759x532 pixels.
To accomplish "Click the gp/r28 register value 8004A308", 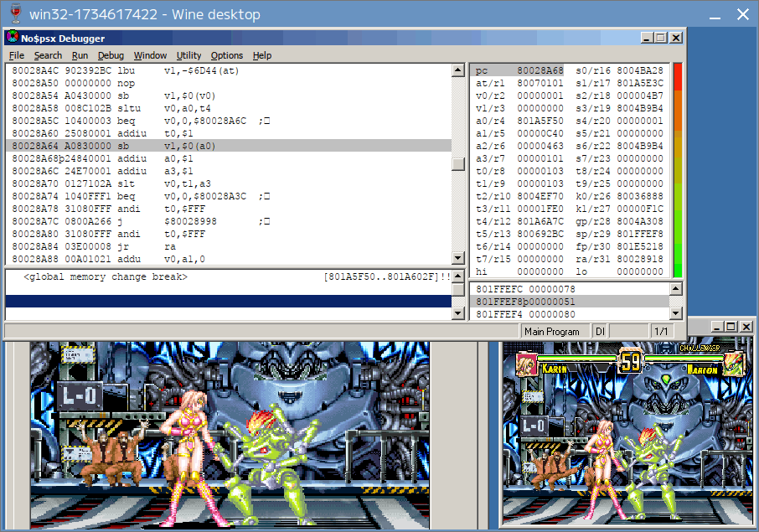I will (640, 222).
